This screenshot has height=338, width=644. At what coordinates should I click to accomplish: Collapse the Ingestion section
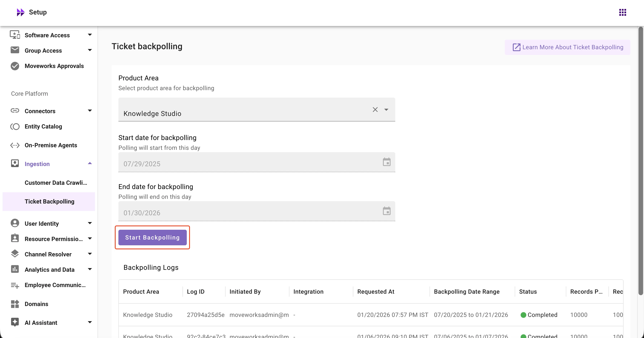90,164
